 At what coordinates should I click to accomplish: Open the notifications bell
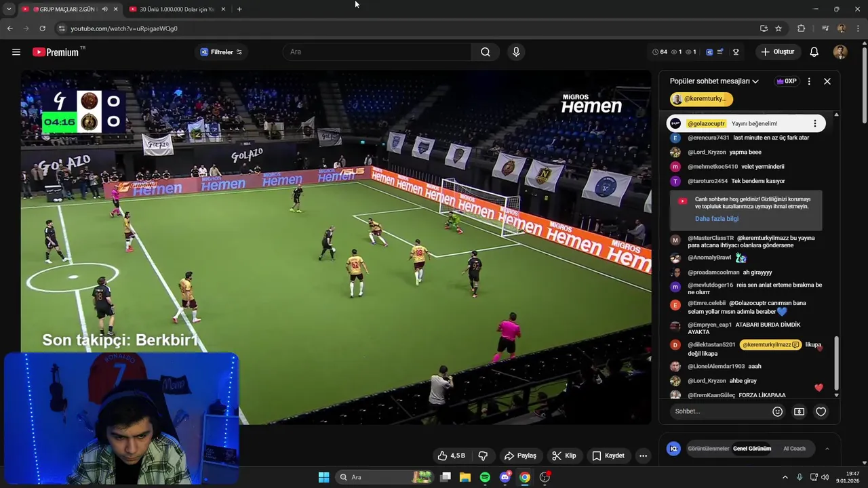coord(814,52)
